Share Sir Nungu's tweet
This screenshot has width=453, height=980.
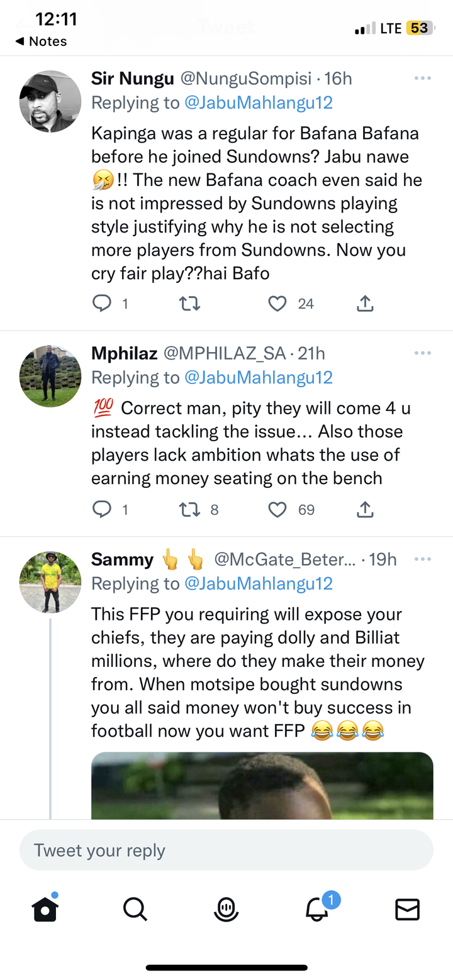(x=365, y=304)
